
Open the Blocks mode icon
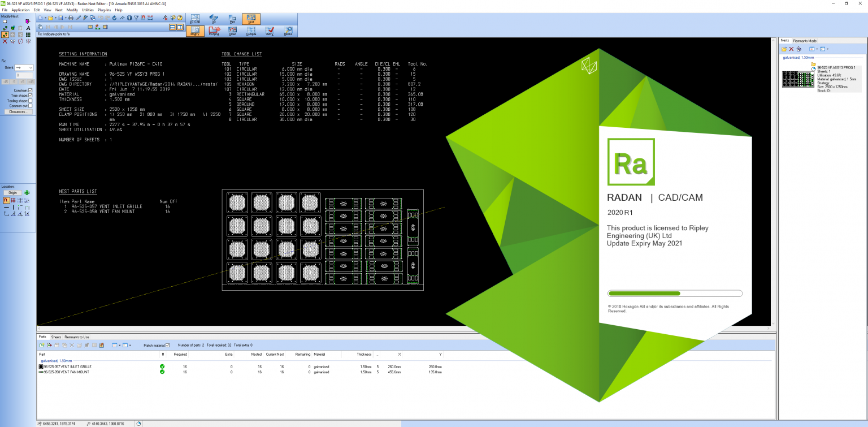288,31
